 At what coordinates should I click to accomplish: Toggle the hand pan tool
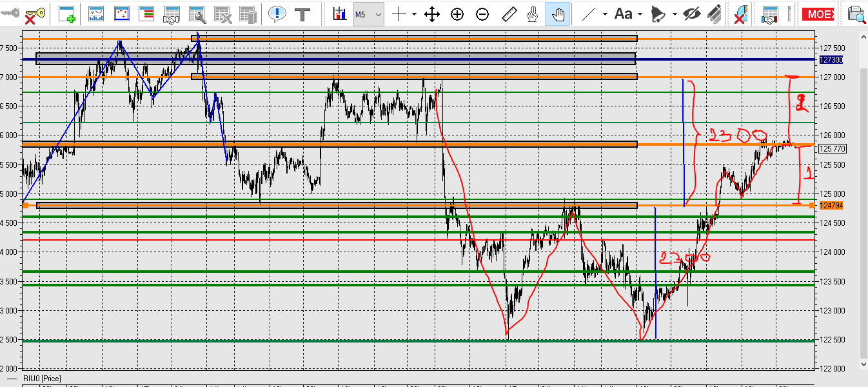pos(557,14)
